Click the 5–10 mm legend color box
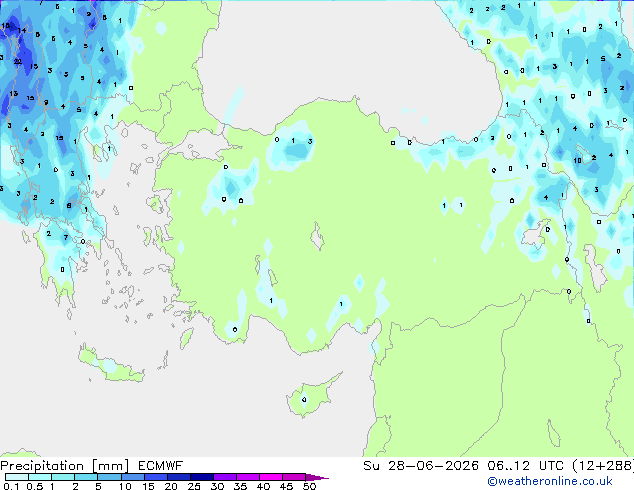 coord(109,477)
